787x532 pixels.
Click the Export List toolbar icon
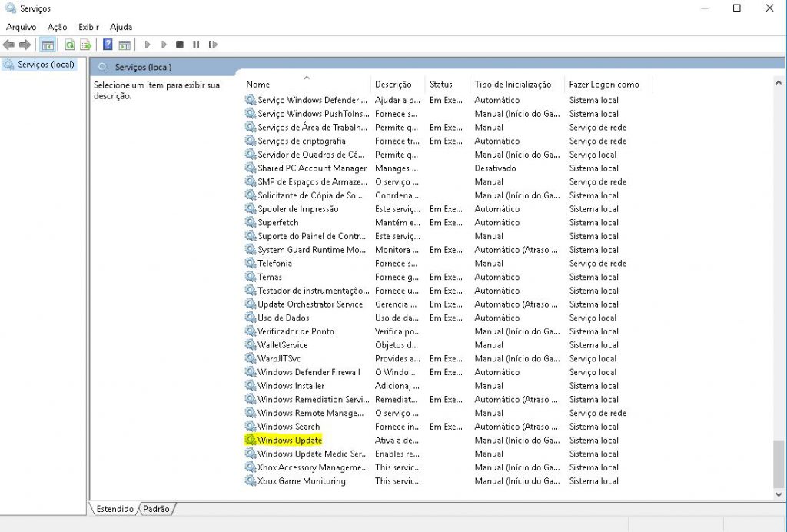(x=86, y=45)
